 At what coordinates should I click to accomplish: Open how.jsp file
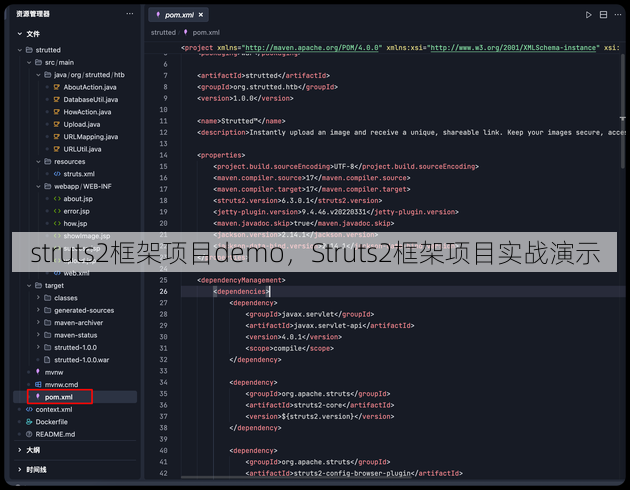75,224
